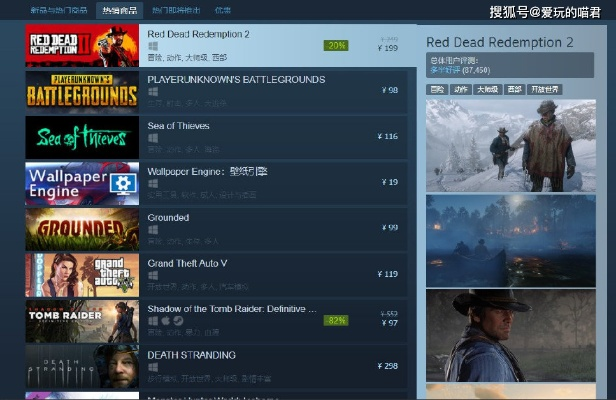Image resolution: width=616 pixels, height=400 pixels.
Task: Click Windows icon under Sea of Thieves
Action: pos(153,138)
